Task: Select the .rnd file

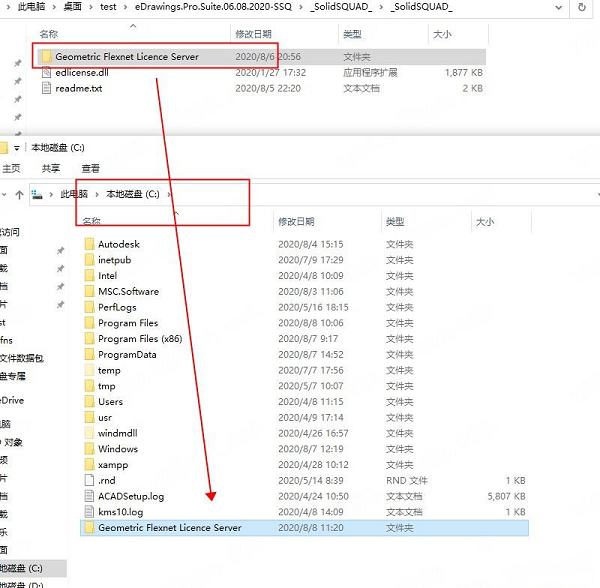Action: coord(106,480)
